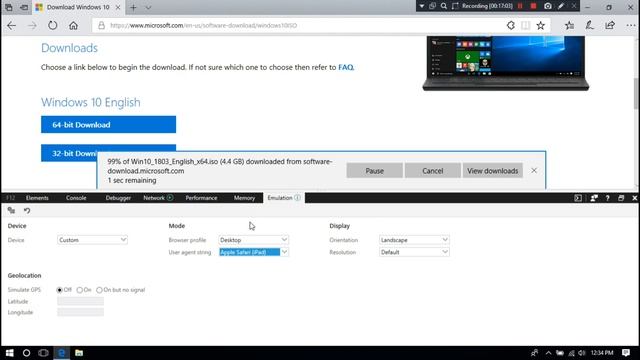Refresh the current page
The height and width of the screenshot is (360, 640).
click(53, 25)
